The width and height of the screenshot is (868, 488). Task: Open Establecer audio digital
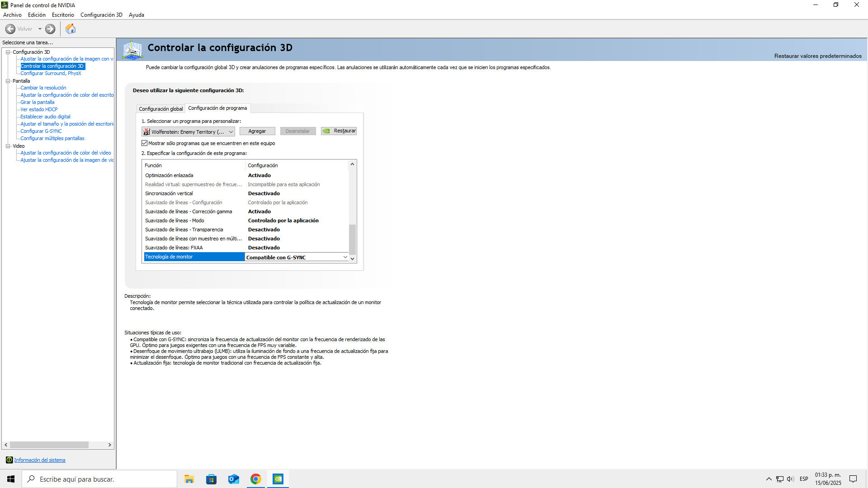45,117
